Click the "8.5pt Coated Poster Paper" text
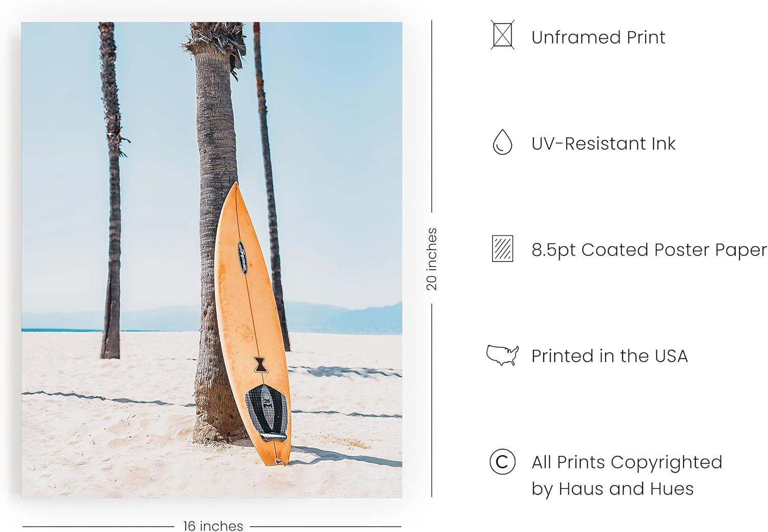The height and width of the screenshot is (532, 768). [x=649, y=250]
